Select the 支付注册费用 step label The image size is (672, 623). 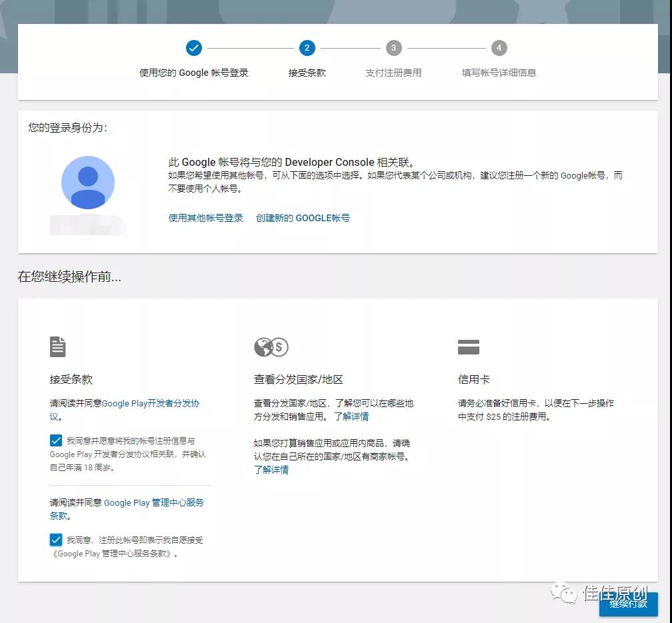[x=393, y=73]
